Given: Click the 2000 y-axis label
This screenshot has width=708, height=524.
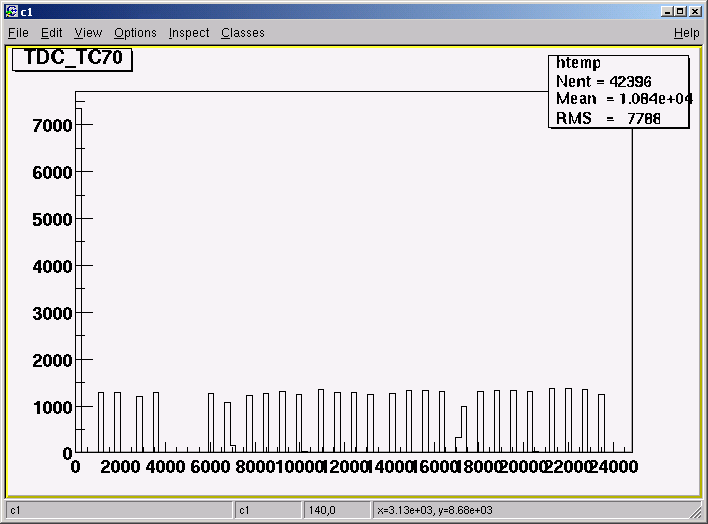Looking at the screenshot, I should pos(52,360).
